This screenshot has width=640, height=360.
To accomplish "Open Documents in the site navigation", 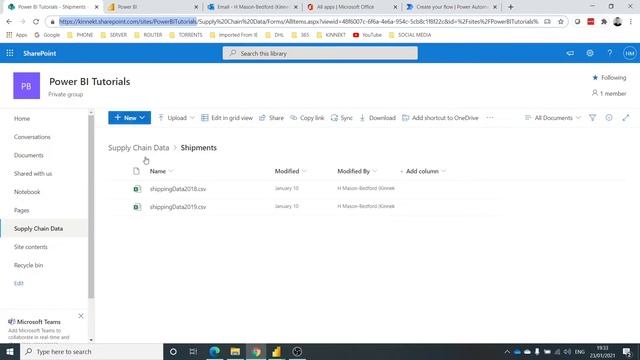I will click(29, 155).
